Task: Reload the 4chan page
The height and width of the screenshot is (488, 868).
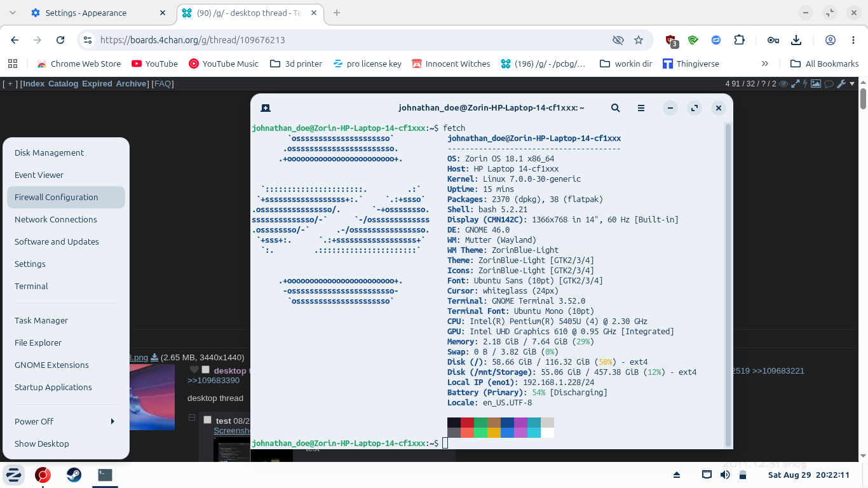Action: pos(60,40)
